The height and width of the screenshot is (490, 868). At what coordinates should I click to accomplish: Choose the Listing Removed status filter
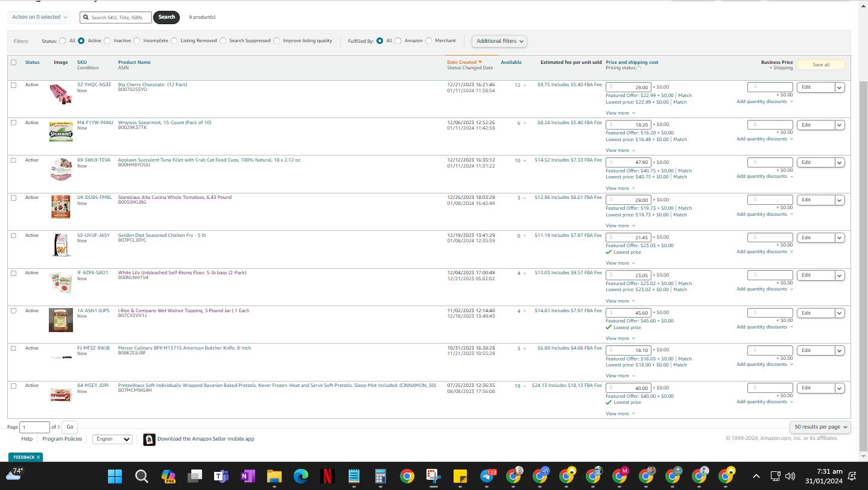pos(174,41)
